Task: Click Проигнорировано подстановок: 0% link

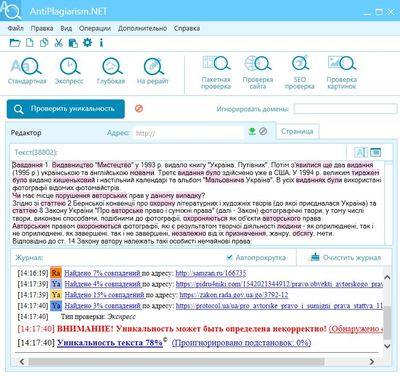Action: point(241,343)
